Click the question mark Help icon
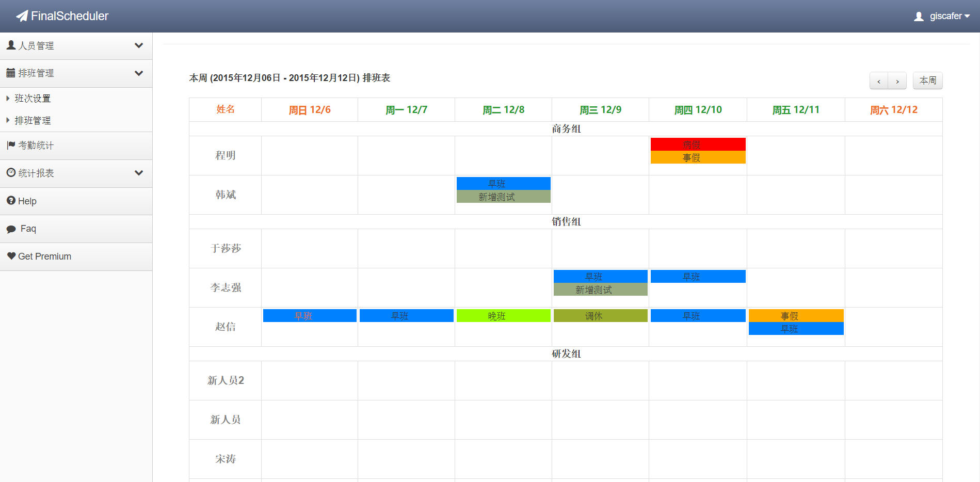Viewport: 980px width, 482px height. (x=11, y=201)
